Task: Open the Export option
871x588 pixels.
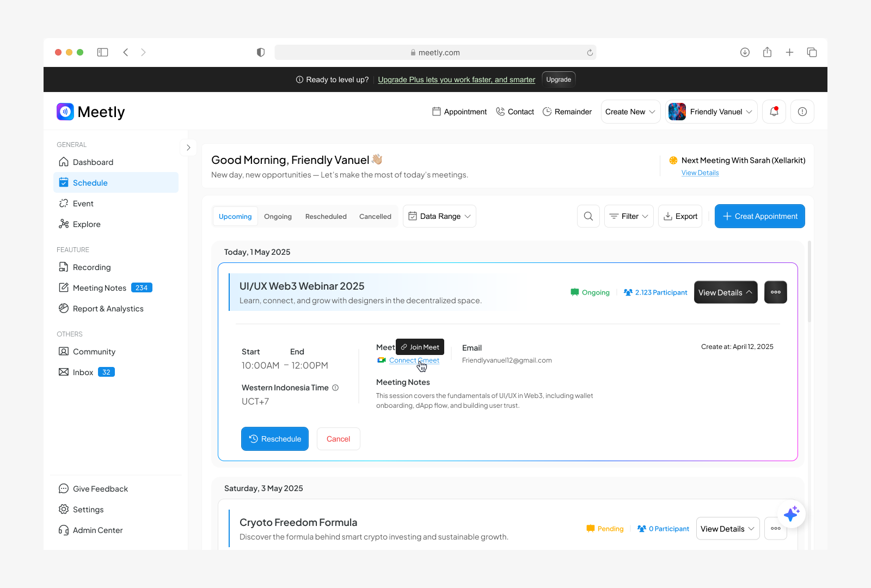Action: (680, 216)
